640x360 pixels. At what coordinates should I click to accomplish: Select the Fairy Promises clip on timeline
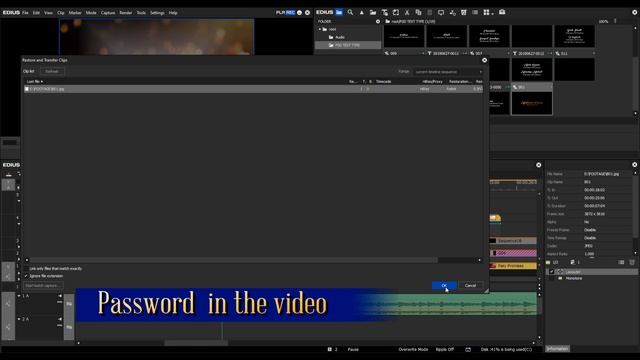click(x=513, y=266)
